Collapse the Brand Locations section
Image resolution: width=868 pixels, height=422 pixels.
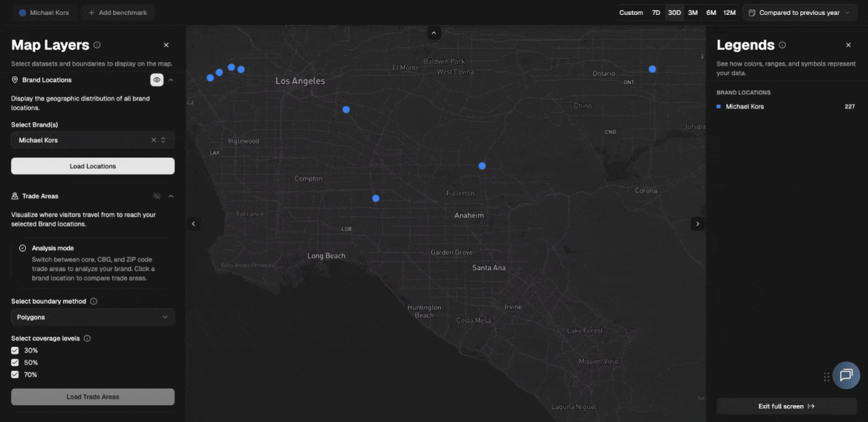tap(171, 79)
